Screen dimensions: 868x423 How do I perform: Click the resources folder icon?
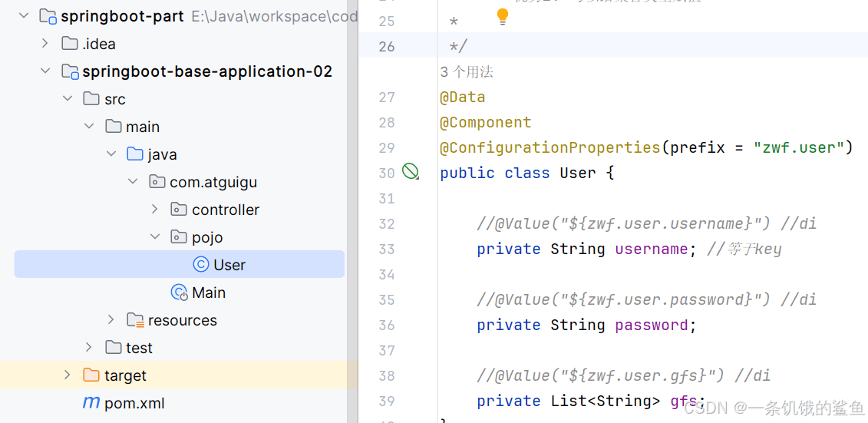click(x=134, y=320)
